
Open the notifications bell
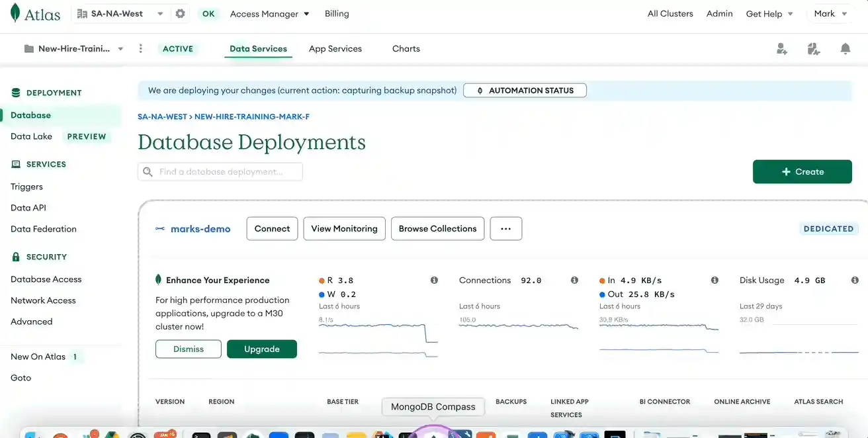(x=845, y=49)
